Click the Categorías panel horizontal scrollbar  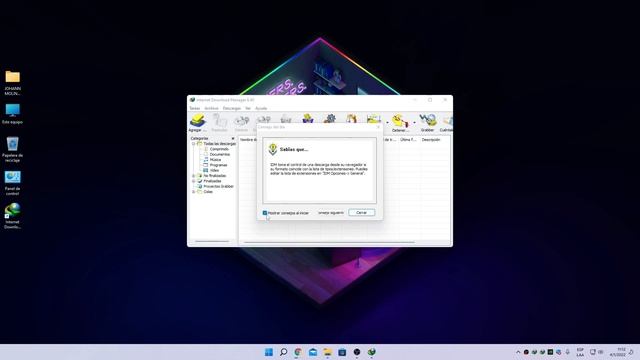pyautogui.click(x=212, y=242)
